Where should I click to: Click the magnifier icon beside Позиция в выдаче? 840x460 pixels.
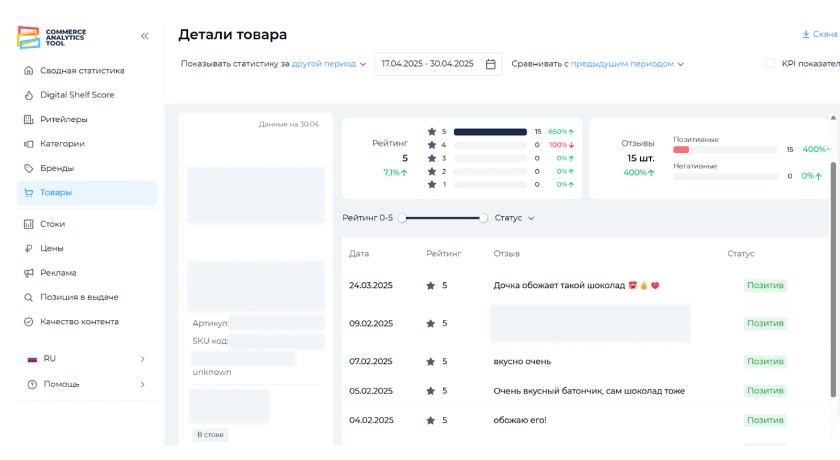(x=28, y=297)
